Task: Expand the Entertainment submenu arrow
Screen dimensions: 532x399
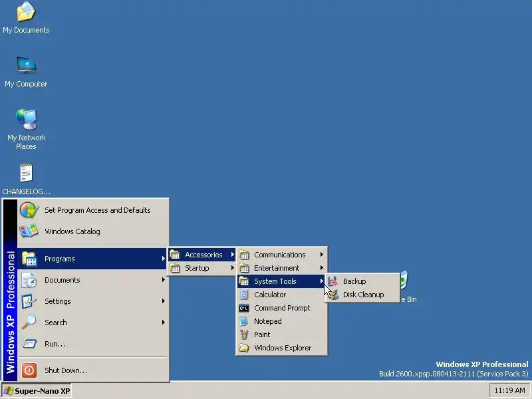Action: click(x=322, y=268)
